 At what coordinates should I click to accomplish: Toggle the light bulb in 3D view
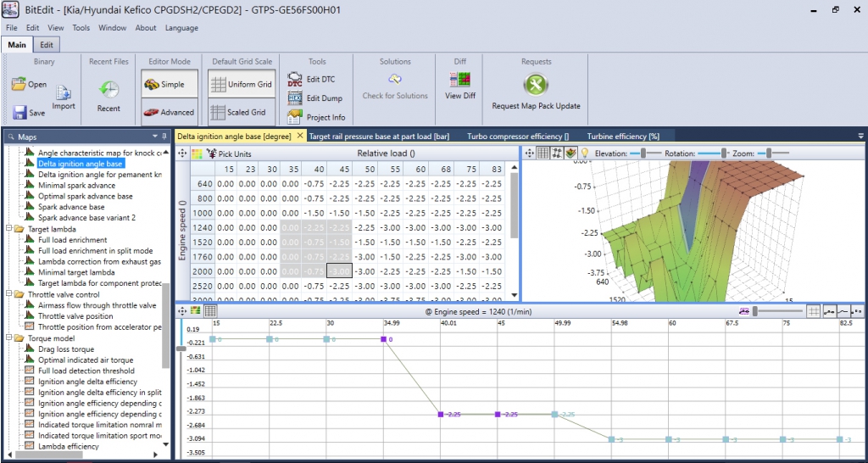[x=584, y=153]
